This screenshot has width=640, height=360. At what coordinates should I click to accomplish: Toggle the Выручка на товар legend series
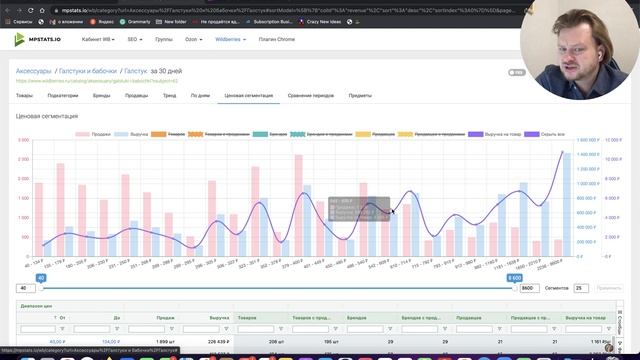click(x=495, y=134)
